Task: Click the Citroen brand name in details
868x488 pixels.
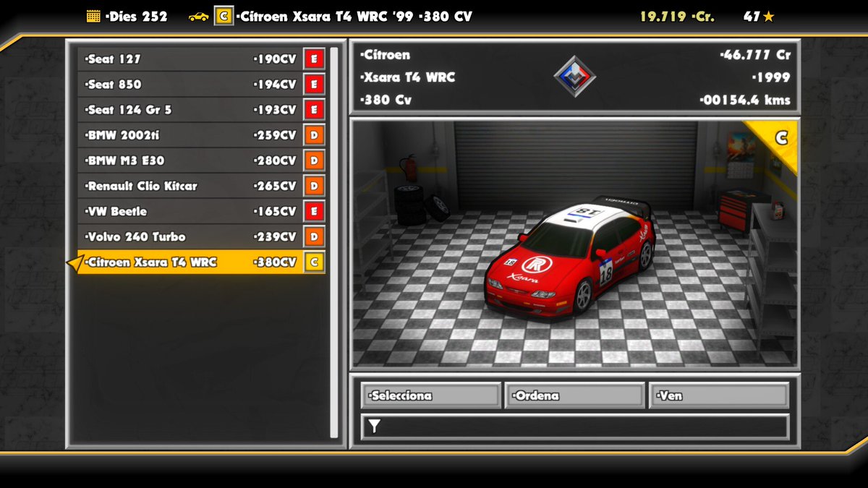Action: (385, 55)
